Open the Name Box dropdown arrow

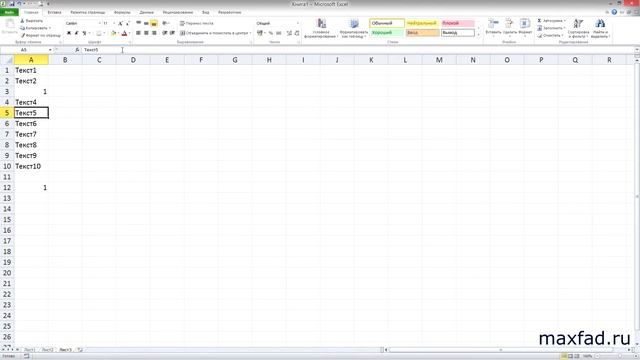(50, 50)
